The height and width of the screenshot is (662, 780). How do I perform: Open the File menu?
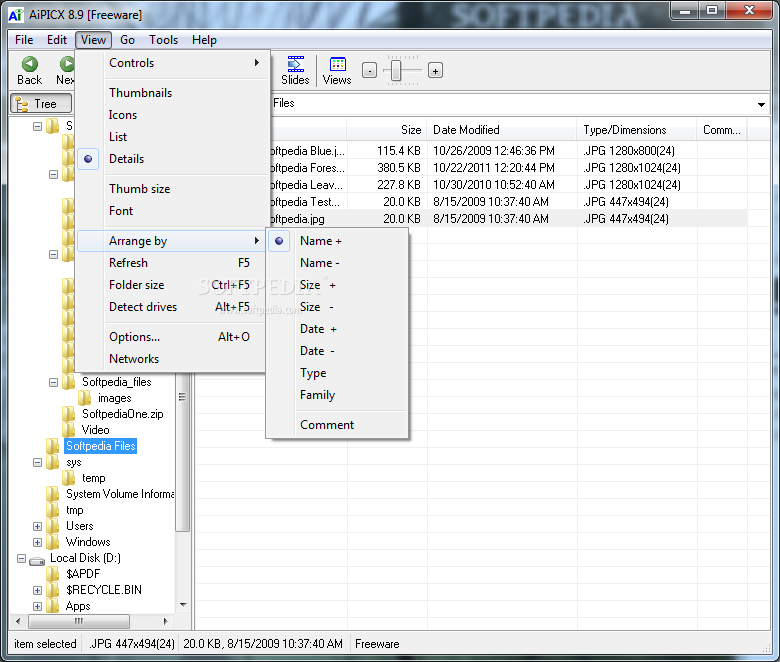[24, 40]
